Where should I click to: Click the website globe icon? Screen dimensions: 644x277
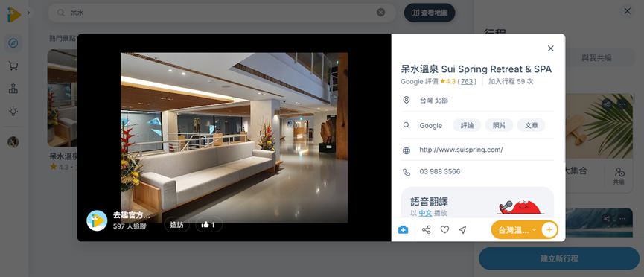point(407,150)
